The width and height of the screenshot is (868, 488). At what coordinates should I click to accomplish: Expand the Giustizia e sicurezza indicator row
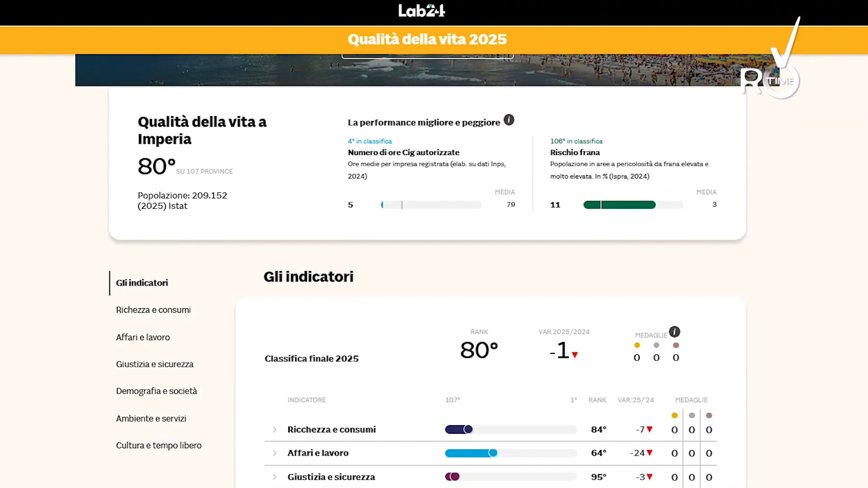[x=274, y=477]
